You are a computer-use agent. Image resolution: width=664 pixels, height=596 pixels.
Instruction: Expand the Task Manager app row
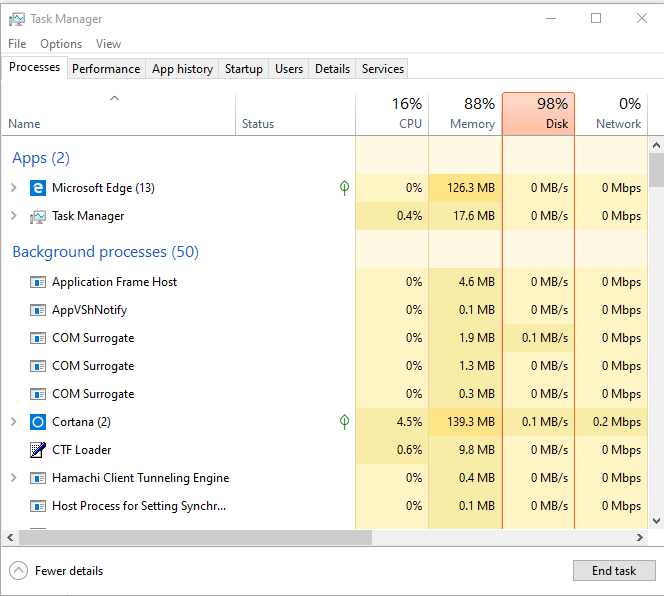14,216
